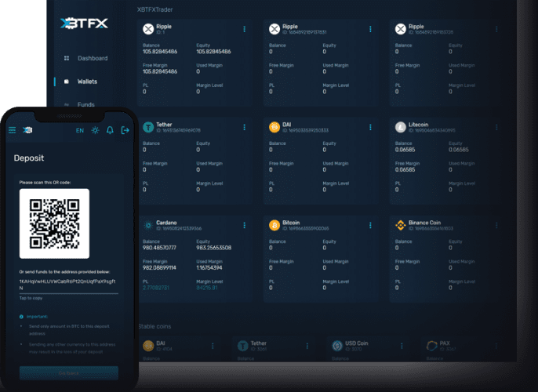
Task: Open DAI wallet three-dot menu beside ID 16950
Action: [370, 127]
